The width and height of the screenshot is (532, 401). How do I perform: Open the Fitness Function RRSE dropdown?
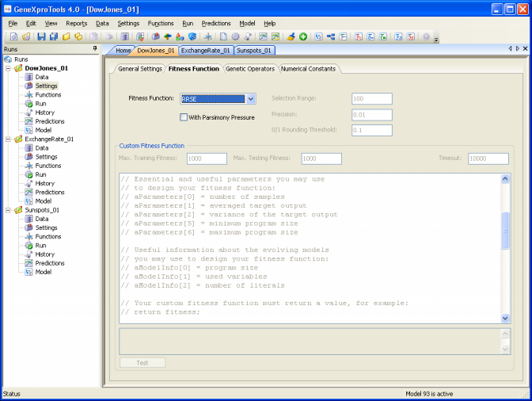(x=250, y=99)
